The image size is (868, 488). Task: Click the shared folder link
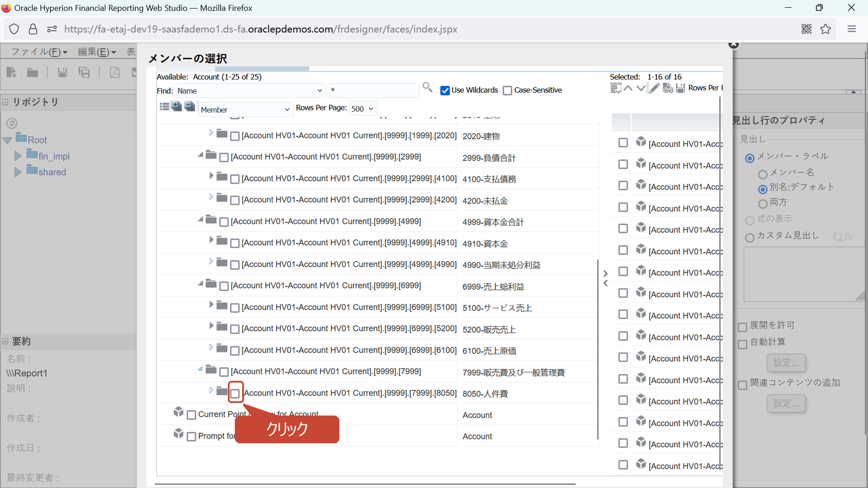click(52, 172)
